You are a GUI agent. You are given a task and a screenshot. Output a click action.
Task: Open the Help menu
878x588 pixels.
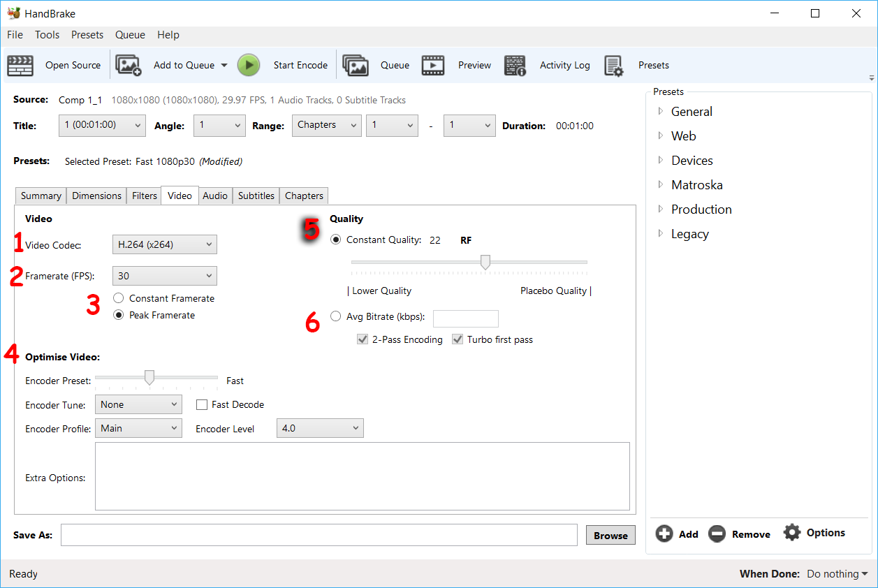pyautogui.click(x=168, y=35)
